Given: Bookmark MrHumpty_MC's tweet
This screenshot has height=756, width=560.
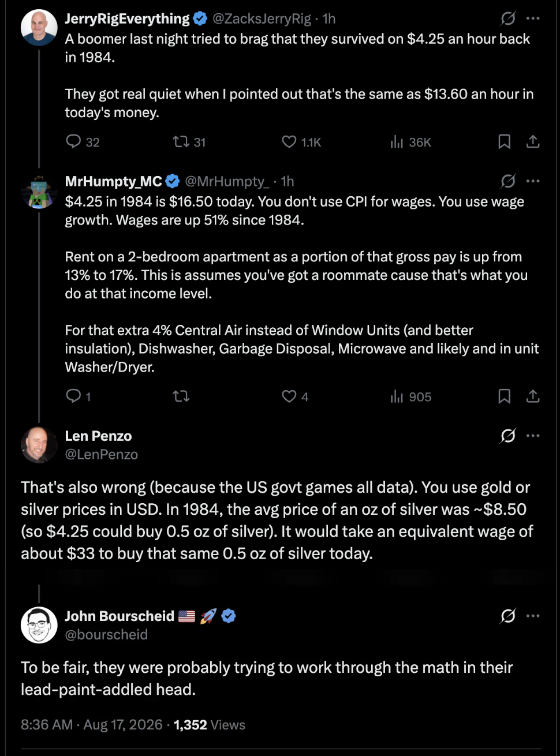Looking at the screenshot, I should 504,396.
